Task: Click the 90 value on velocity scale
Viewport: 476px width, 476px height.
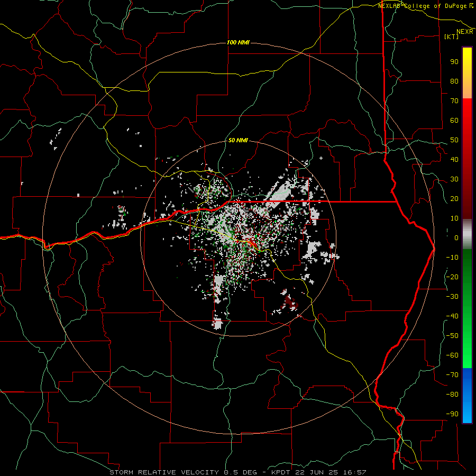Action: point(454,62)
